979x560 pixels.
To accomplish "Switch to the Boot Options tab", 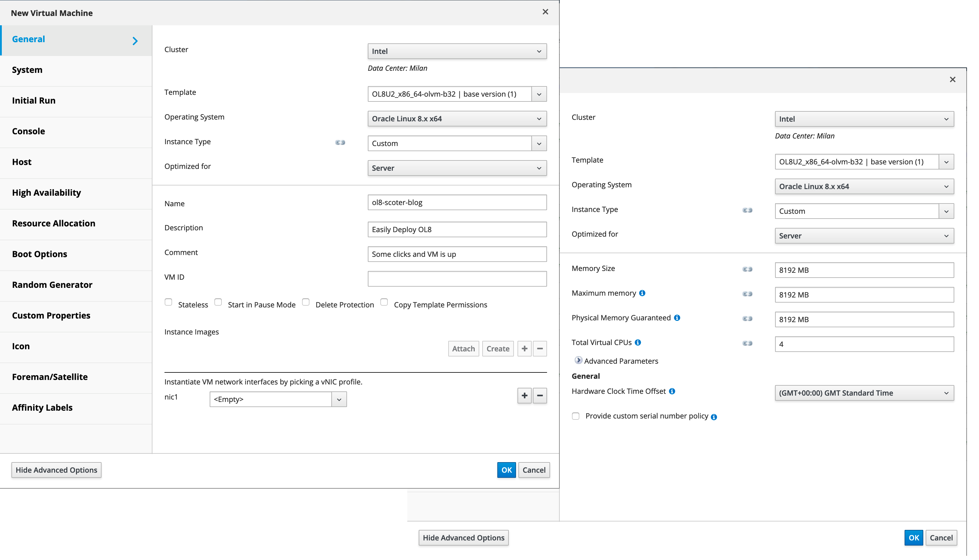I will click(x=39, y=254).
